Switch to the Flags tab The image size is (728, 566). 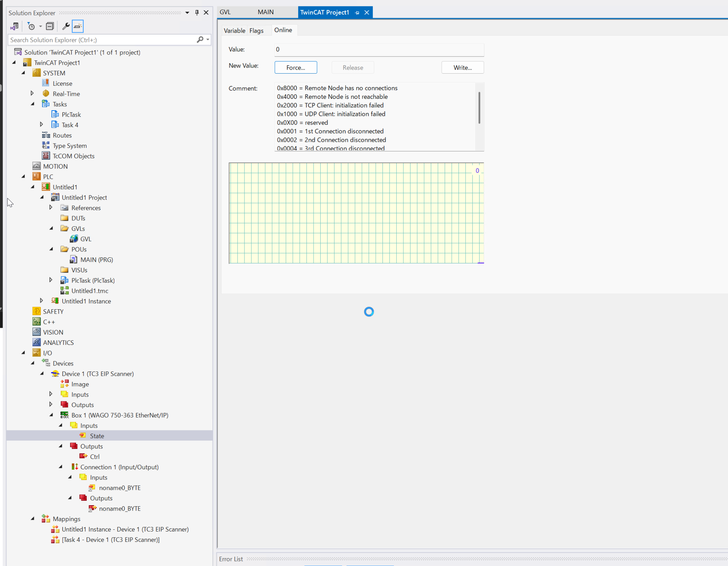256,31
